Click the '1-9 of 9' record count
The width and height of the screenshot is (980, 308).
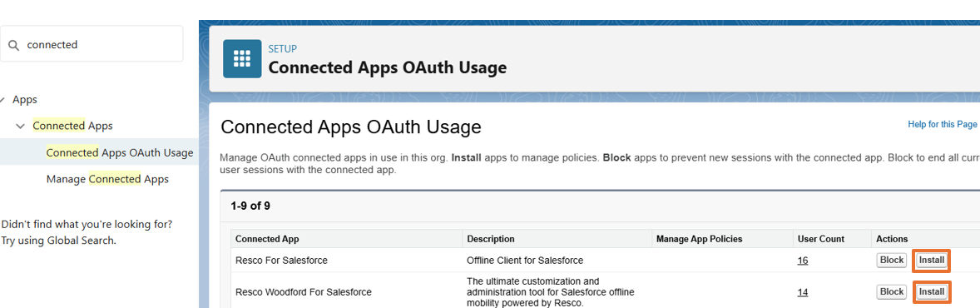pyautogui.click(x=250, y=206)
